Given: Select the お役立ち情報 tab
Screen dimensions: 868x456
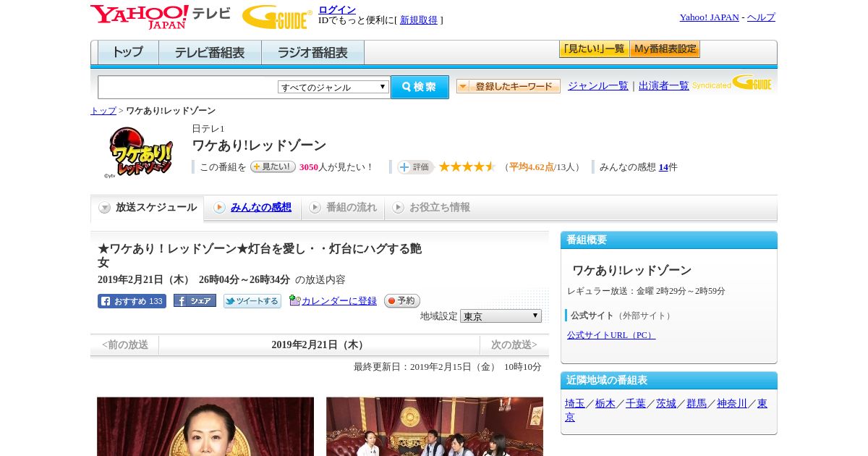Looking at the screenshot, I should 431,208.
